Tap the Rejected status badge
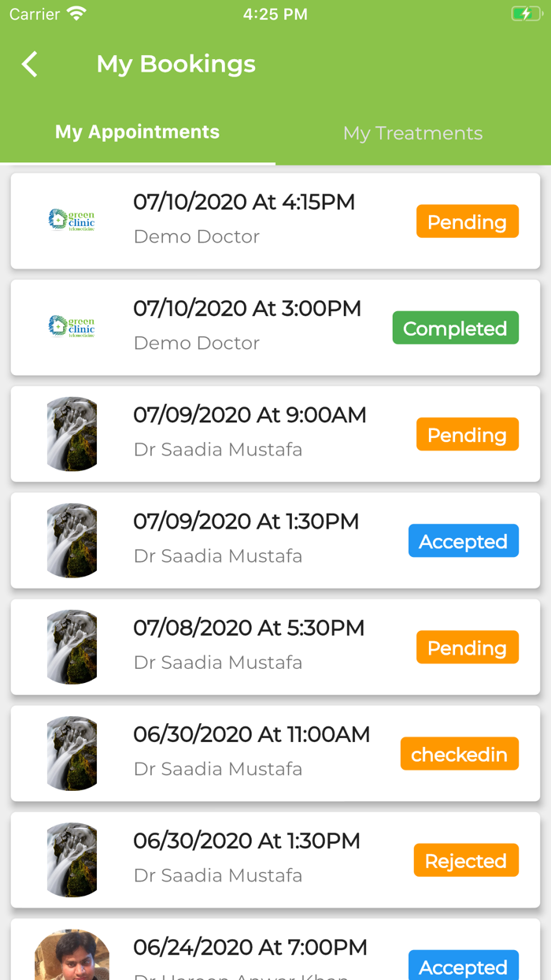551x980 pixels. (x=466, y=859)
